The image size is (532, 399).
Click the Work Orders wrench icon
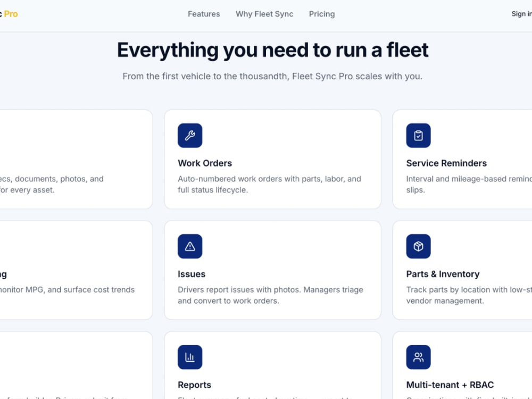190,135
